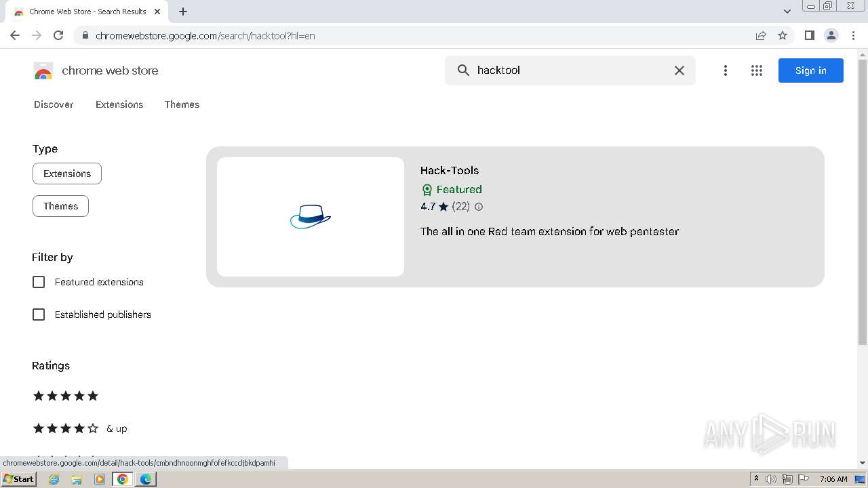Open the three-dot store options menu
868x488 pixels.
725,70
